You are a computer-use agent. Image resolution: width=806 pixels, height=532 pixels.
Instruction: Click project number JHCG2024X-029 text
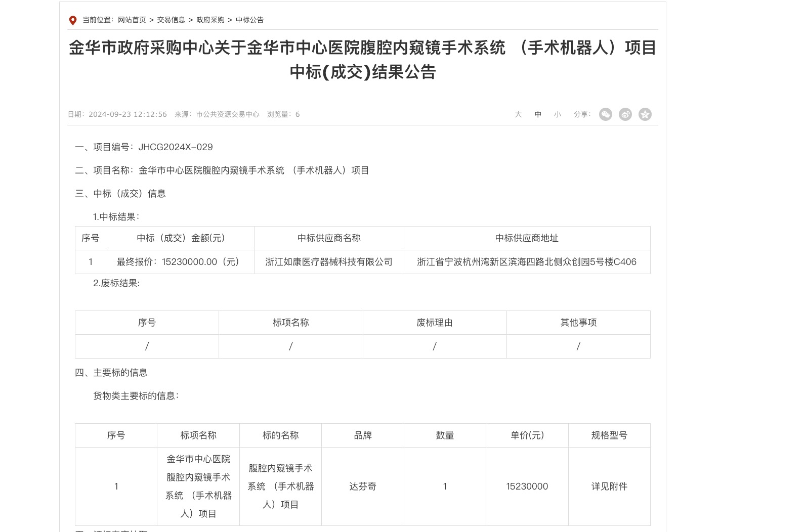tap(176, 147)
